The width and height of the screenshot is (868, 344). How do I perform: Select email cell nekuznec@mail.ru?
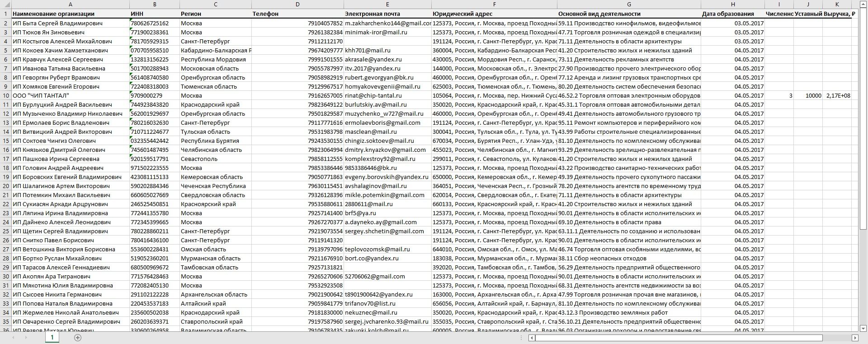coord(387,312)
